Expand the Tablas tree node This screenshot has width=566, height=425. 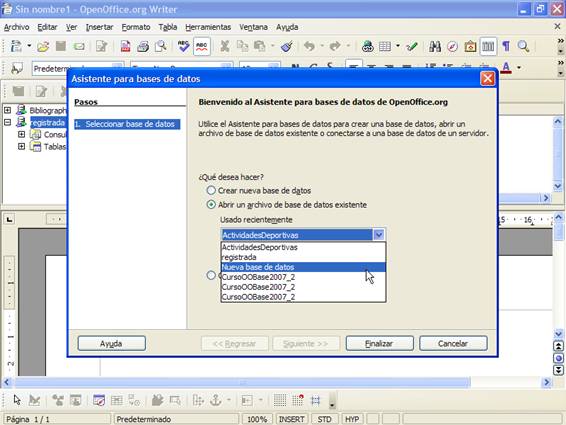point(21,146)
